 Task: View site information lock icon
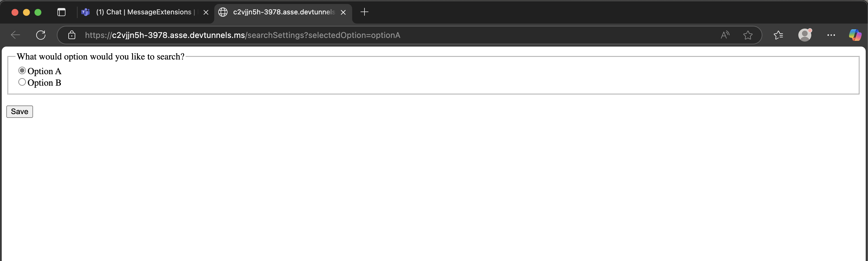click(72, 35)
